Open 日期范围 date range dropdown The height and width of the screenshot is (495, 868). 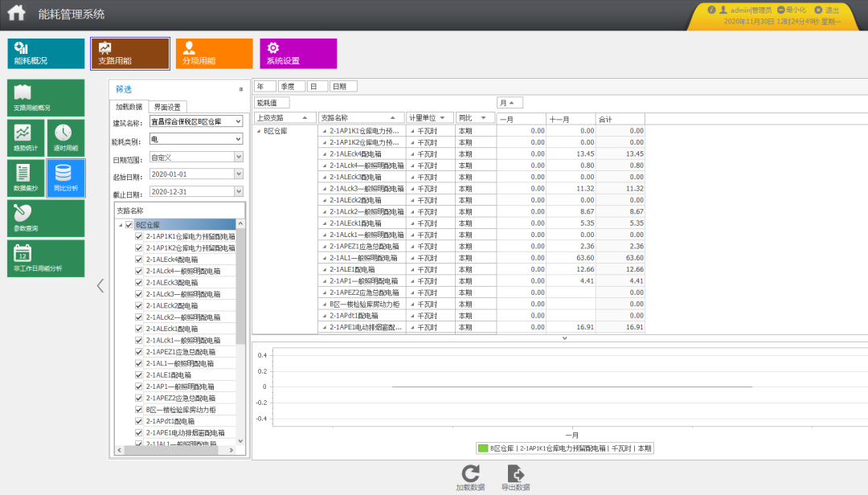pos(238,157)
